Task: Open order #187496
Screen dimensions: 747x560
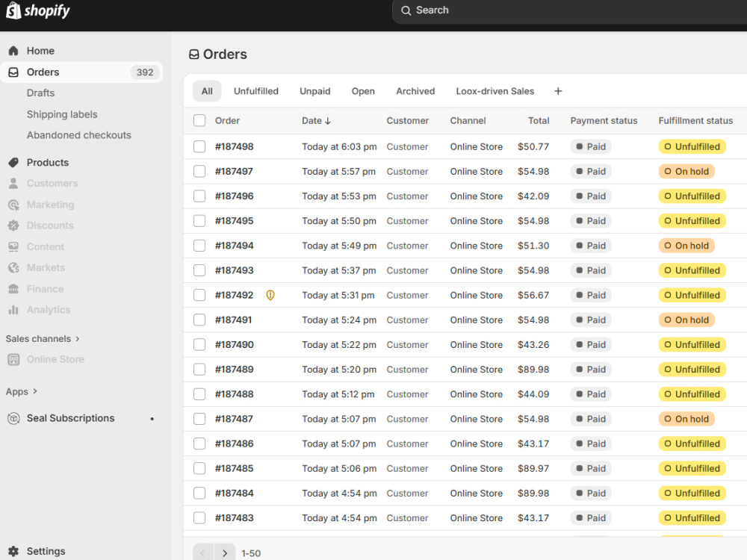Action: 234,196
